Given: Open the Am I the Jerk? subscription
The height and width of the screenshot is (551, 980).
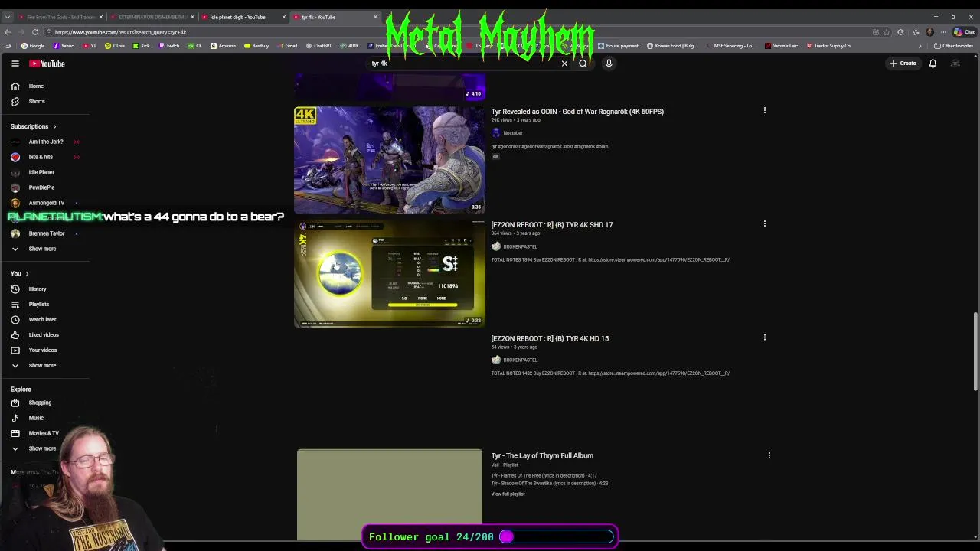Looking at the screenshot, I should point(46,142).
